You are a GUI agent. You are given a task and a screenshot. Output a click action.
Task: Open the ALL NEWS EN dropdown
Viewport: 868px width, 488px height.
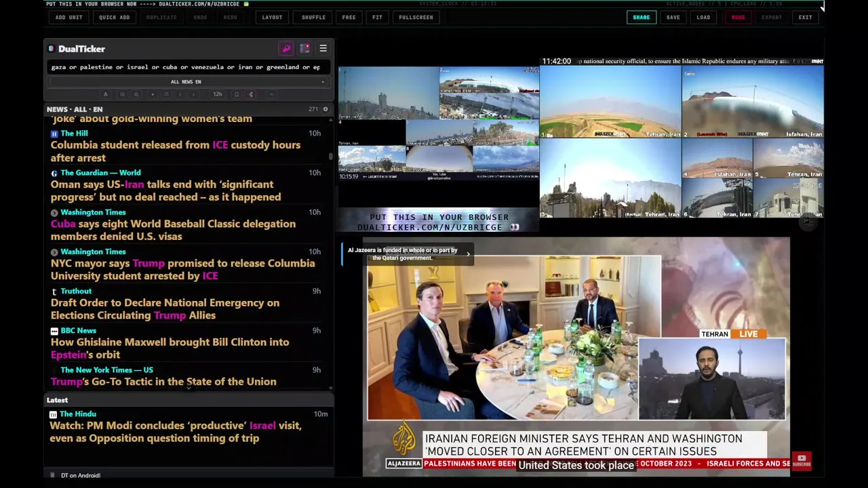[186, 82]
